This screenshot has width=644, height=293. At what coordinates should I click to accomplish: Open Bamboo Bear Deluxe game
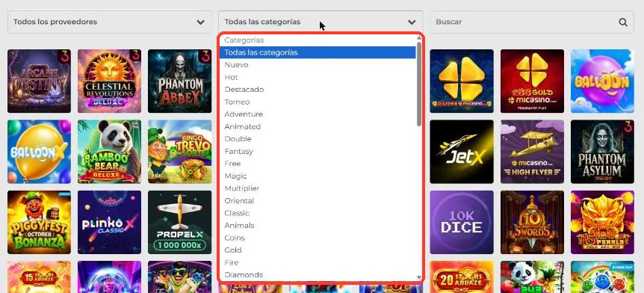pyautogui.click(x=109, y=152)
